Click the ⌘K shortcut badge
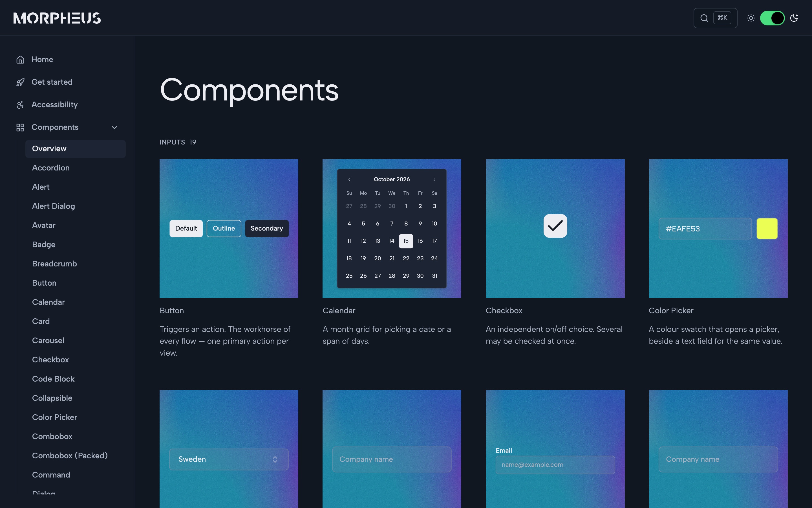 point(722,18)
